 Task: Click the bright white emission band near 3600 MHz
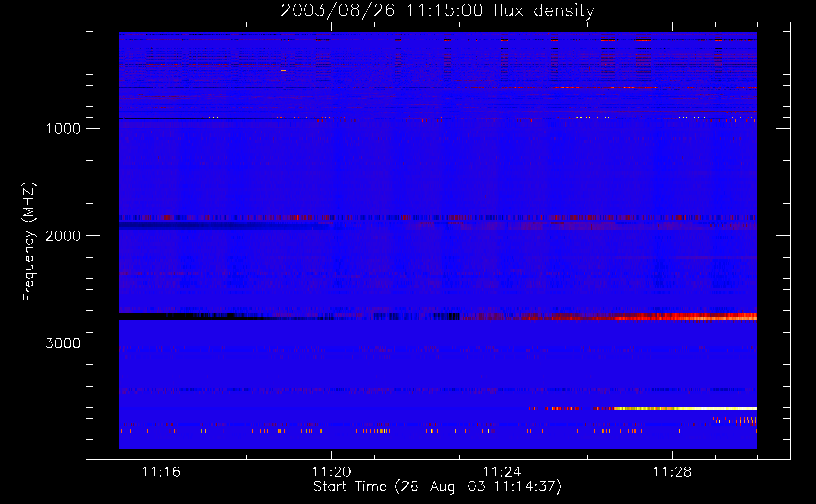[x=686, y=408]
